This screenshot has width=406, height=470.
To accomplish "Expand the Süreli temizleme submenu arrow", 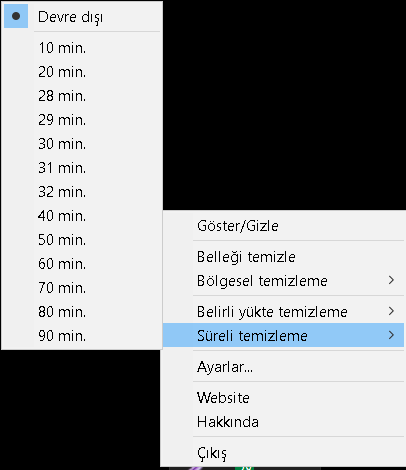I will coord(391,335).
